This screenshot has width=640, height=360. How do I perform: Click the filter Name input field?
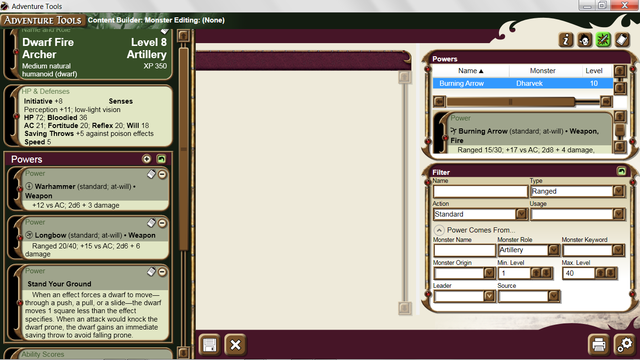coord(480,191)
